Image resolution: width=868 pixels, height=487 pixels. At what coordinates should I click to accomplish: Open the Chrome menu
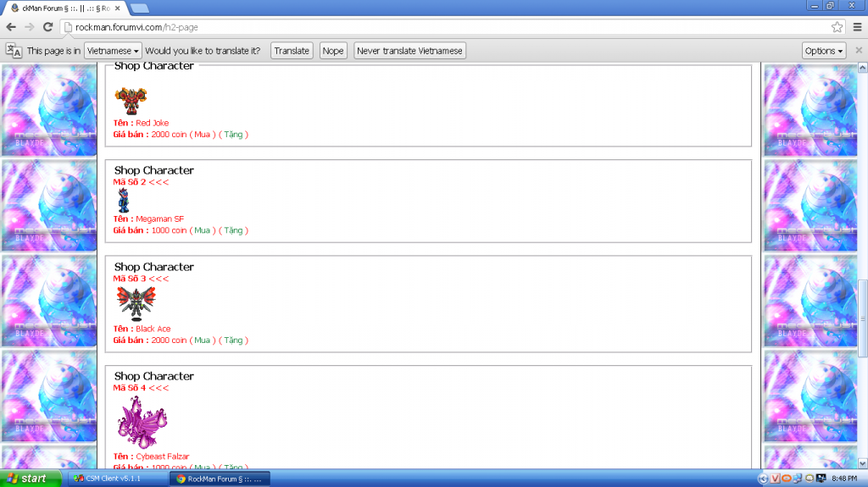(x=858, y=27)
